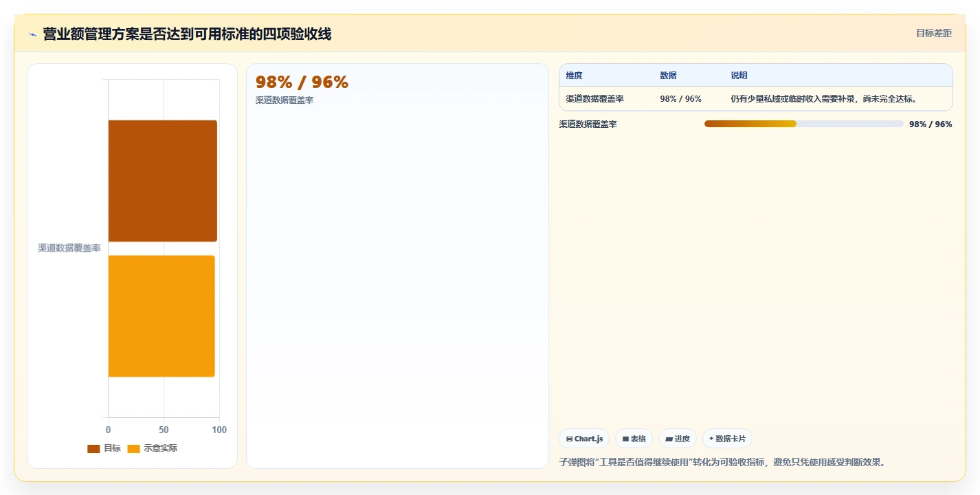The image size is (980, 495).
Task: Click the 98% / 96% progress value
Action: pyautogui.click(x=931, y=124)
